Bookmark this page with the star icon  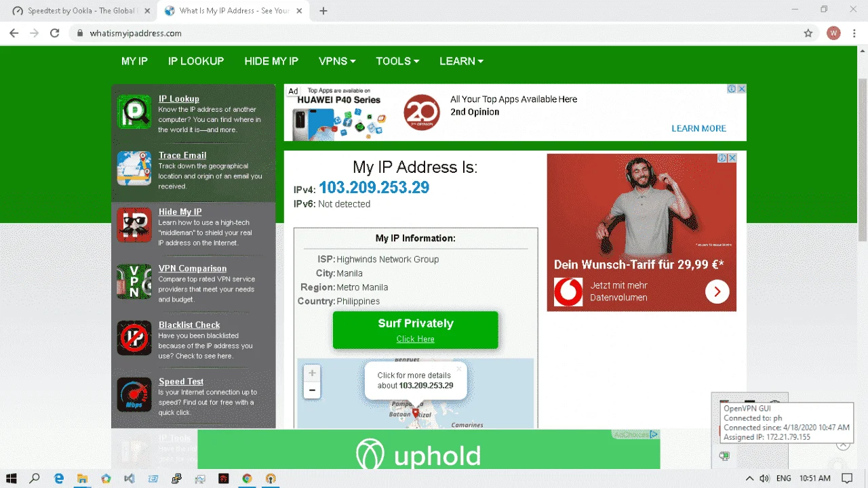[x=808, y=33]
